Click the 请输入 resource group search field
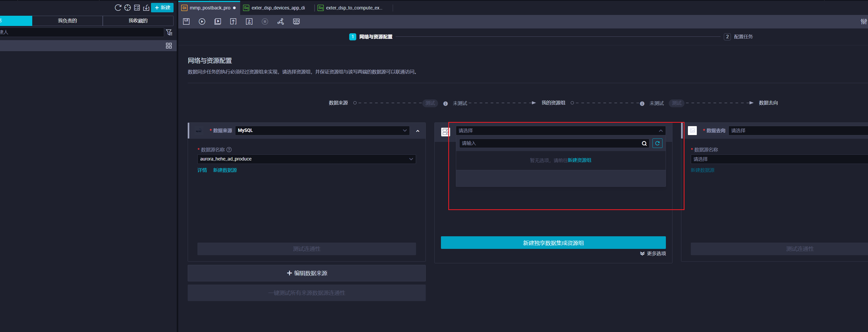 554,143
